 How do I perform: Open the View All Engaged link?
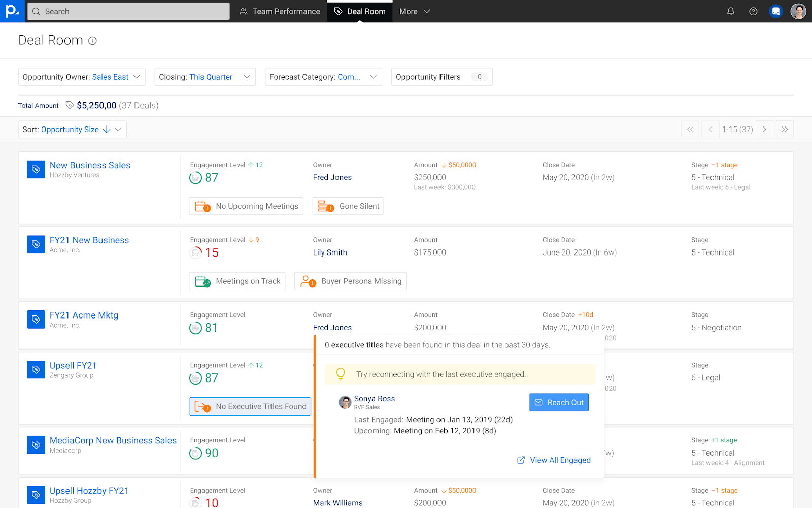554,460
